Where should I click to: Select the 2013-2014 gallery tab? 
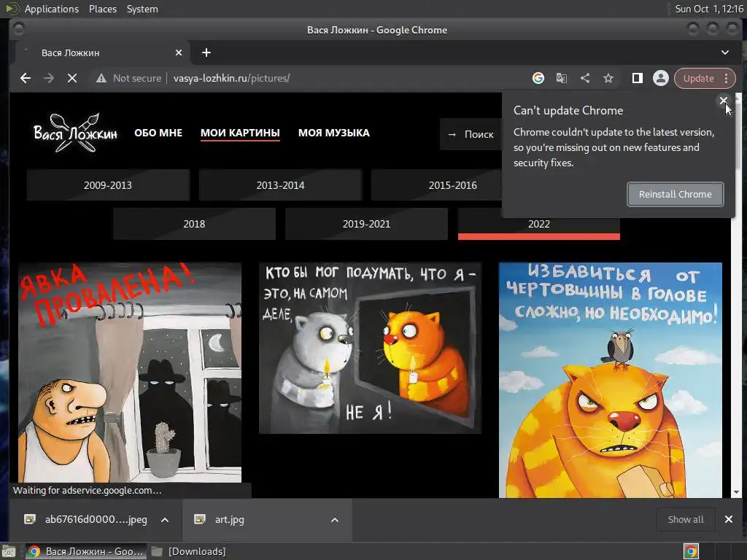tap(280, 185)
